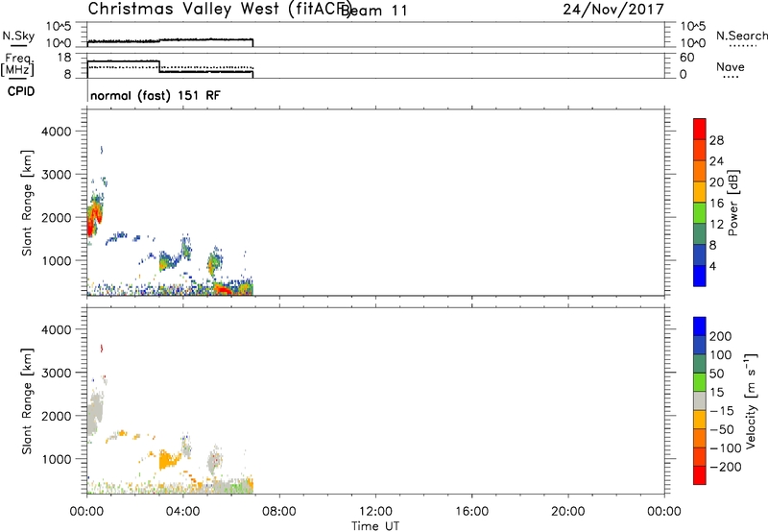Screen dimensions: 768x532
Task: Pick the light green 12–16 dB Power segment
Action: 700,213
